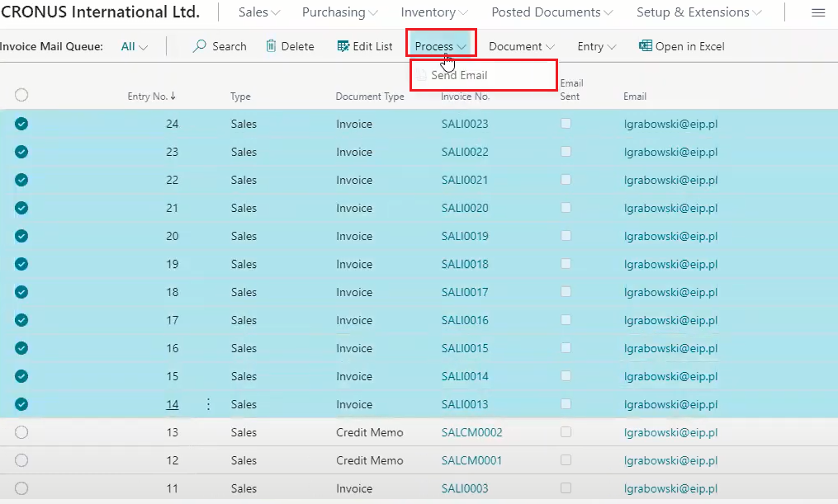The image size is (838, 504).
Task: Click the Delete trash bin icon
Action: pos(271,46)
